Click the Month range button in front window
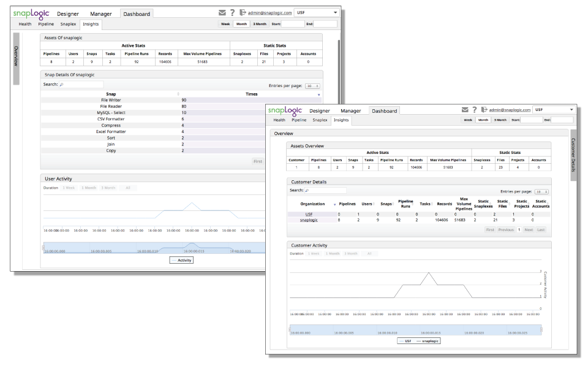Screen dimensions: 588x368 pyautogui.click(x=483, y=120)
